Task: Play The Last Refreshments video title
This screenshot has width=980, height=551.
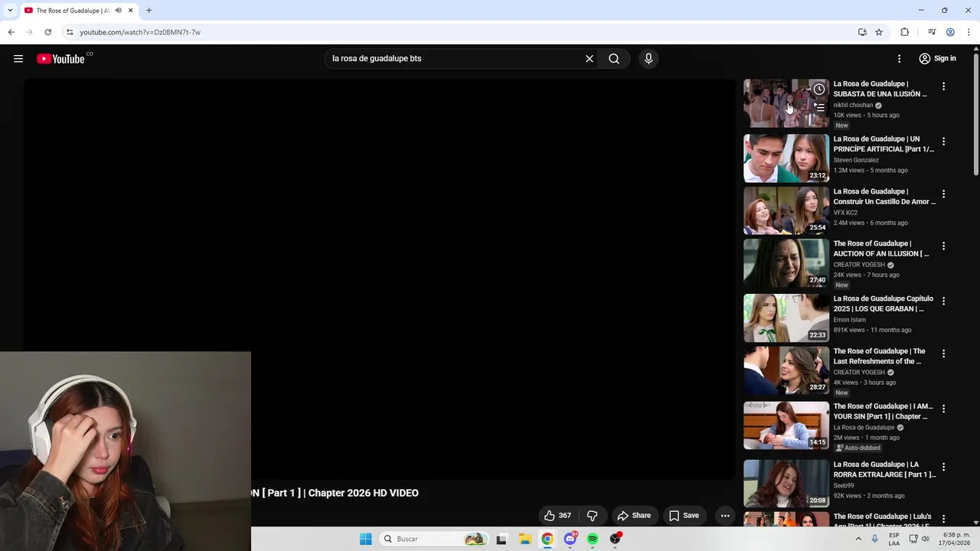Action: (879, 356)
